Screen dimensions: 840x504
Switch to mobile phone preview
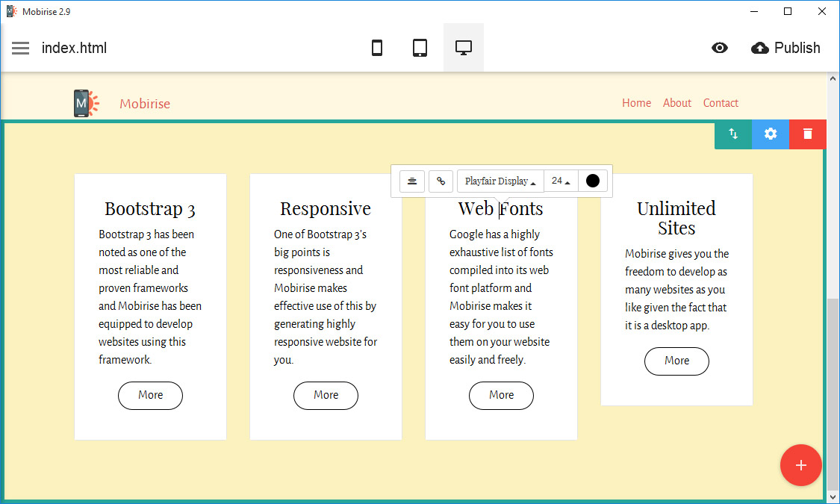point(377,48)
